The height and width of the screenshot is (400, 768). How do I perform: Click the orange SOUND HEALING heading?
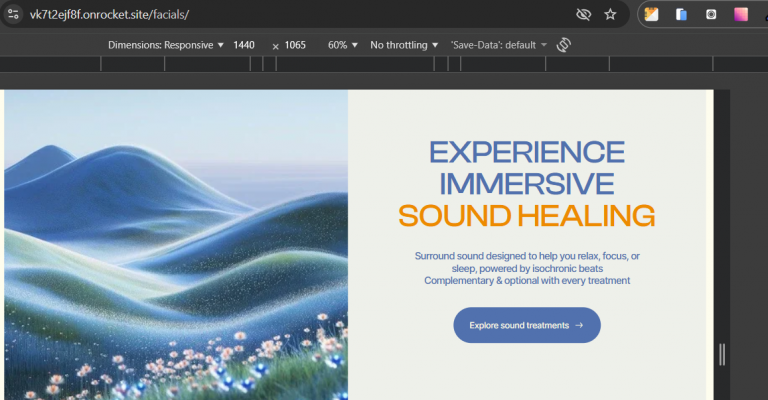pos(527,216)
